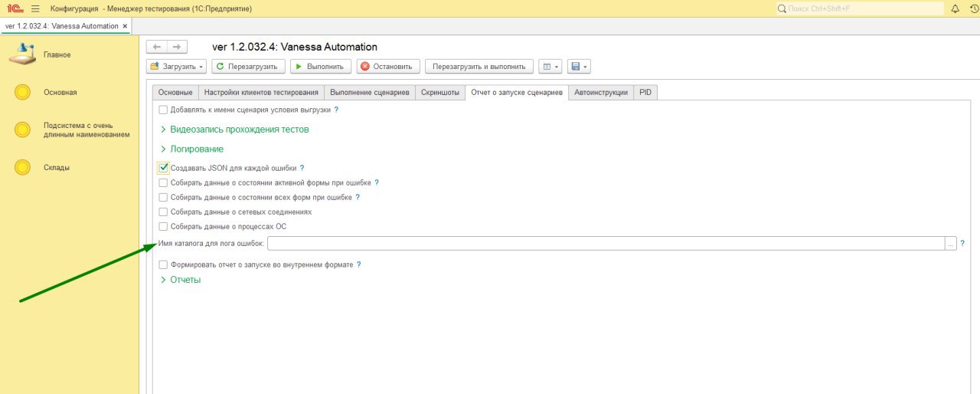
Task: Enable collecting active form state on error
Action: (163, 182)
